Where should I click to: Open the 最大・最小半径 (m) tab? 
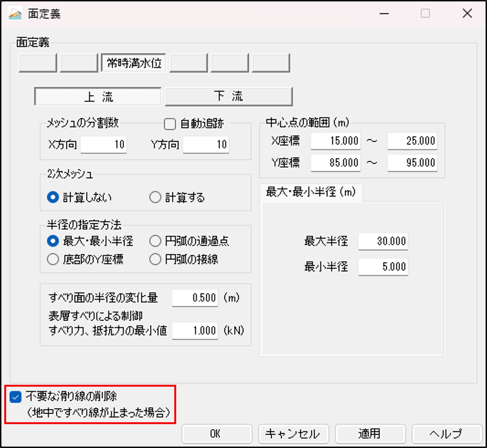click(x=310, y=192)
